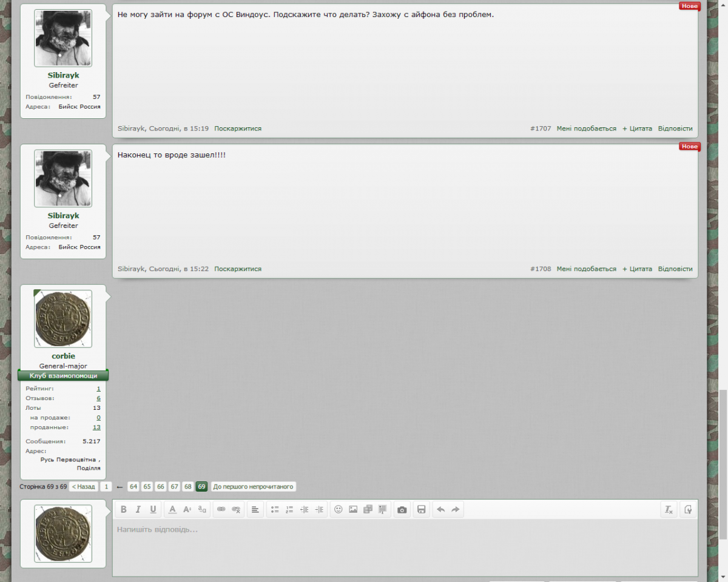Open the font family dropdown
Image resolution: width=728 pixels, height=582 pixels.
(x=202, y=509)
